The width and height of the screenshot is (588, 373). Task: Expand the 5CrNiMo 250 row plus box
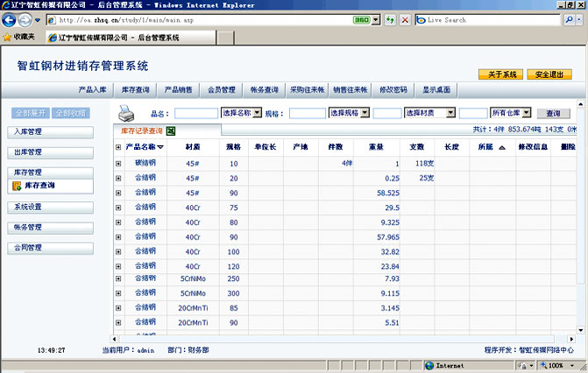tap(118, 278)
